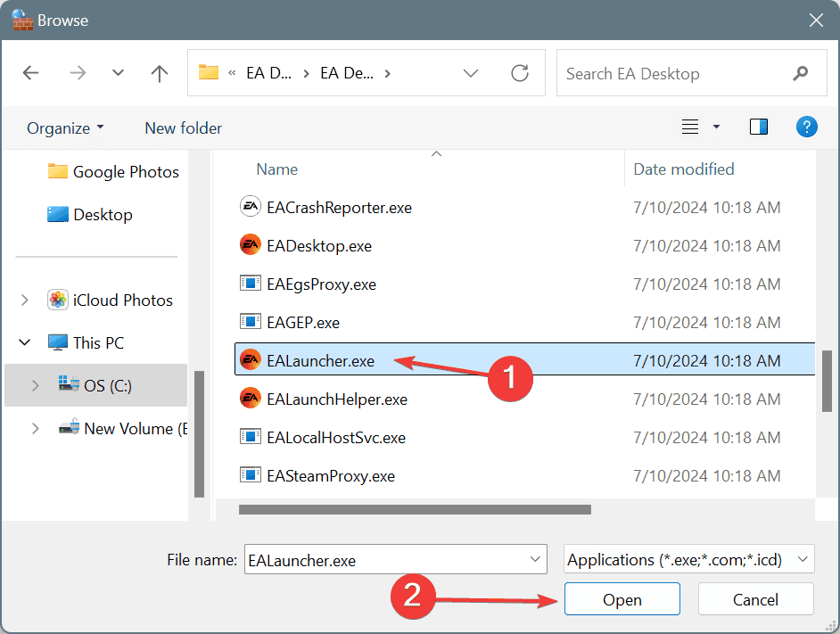840x634 pixels.
Task: Select the EASteamProxy.exe file name
Action: tap(331, 476)
